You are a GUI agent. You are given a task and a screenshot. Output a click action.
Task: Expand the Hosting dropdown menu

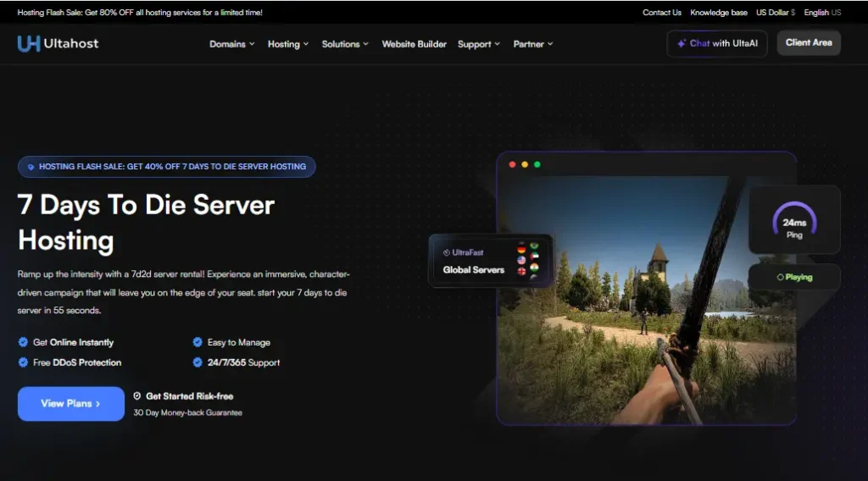[x=287, y=44]
